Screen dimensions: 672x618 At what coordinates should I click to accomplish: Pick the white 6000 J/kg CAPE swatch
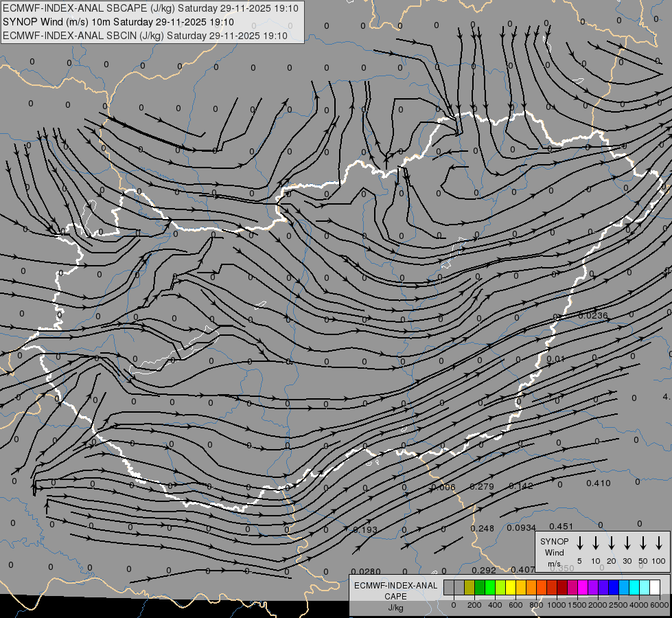[x=655, y=587]
